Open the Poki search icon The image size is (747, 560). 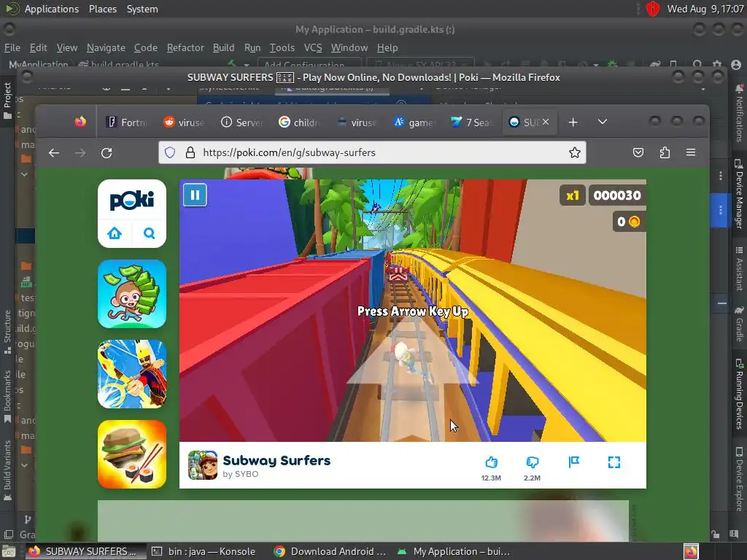(149, 233)
